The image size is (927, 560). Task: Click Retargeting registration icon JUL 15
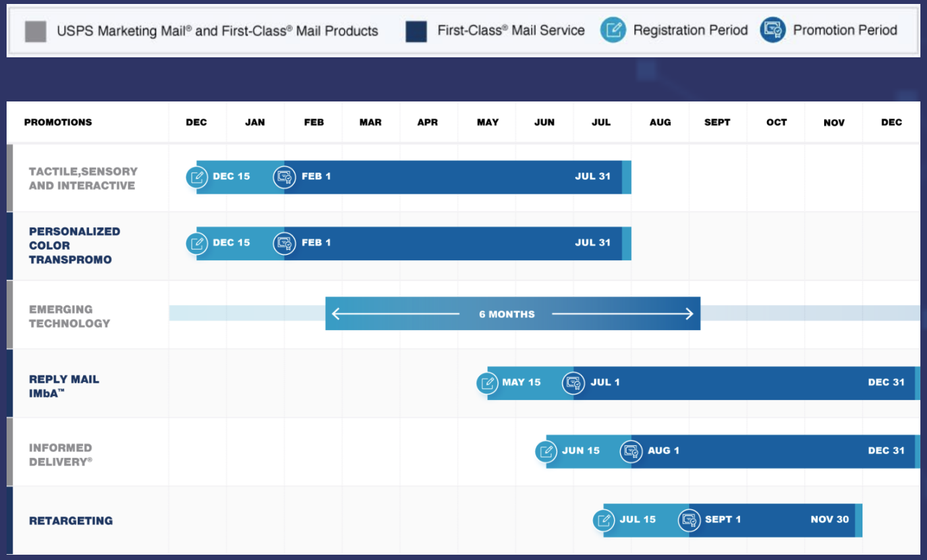604,520
